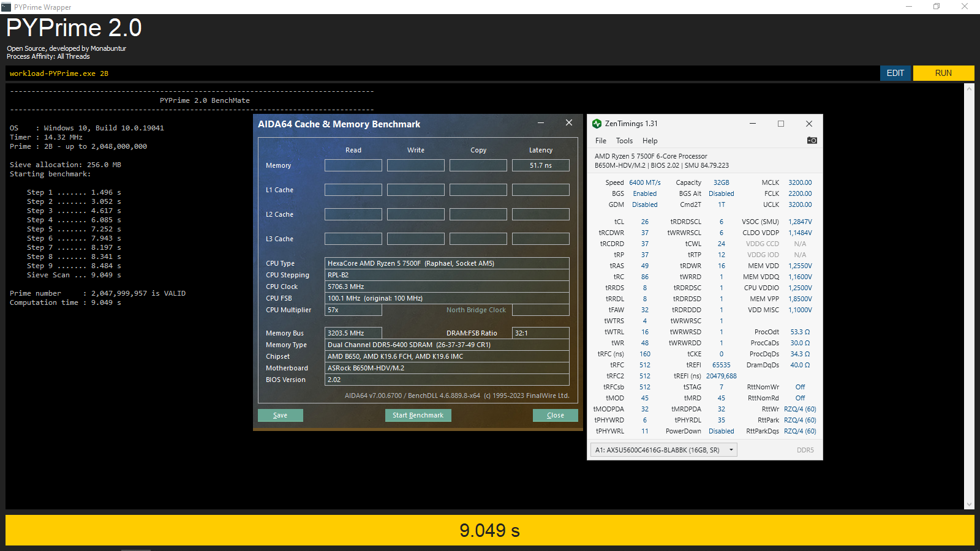Click the 'Step 9 ....... 8.484 s' line
Image resolution: width=980 pixels, height=551 pixels.
pos(74,266)
